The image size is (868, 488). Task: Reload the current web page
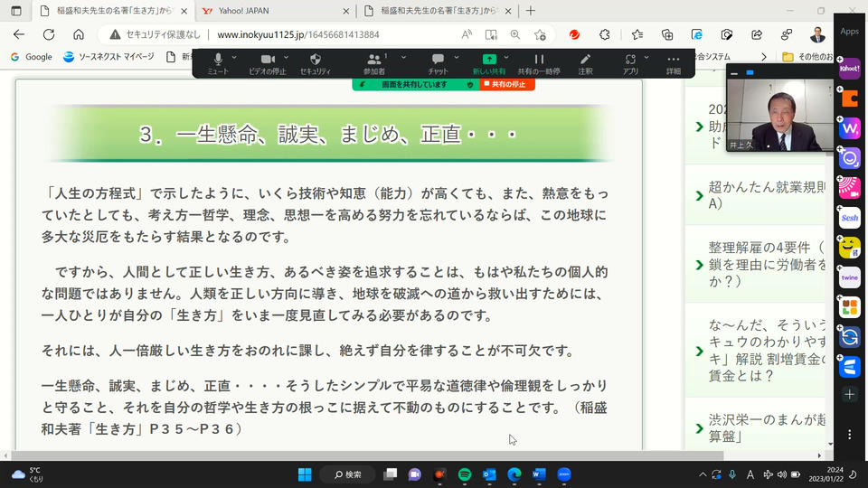coord(49,34)
